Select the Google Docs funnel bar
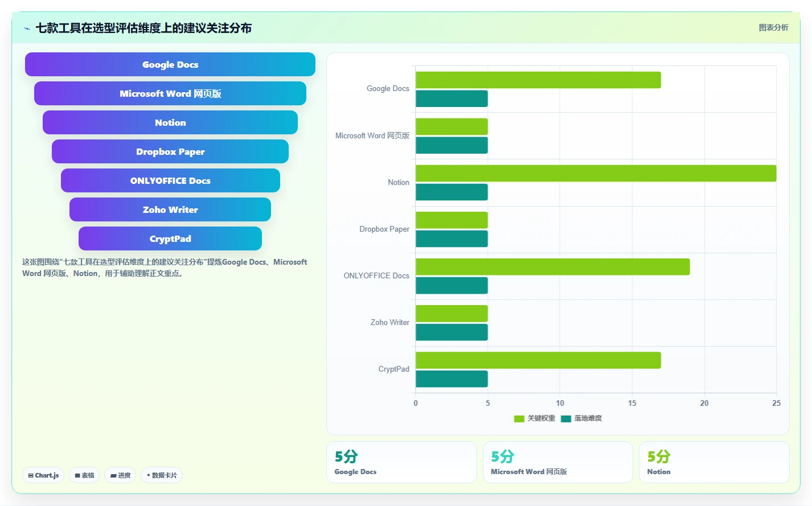 tap(170, 64)
